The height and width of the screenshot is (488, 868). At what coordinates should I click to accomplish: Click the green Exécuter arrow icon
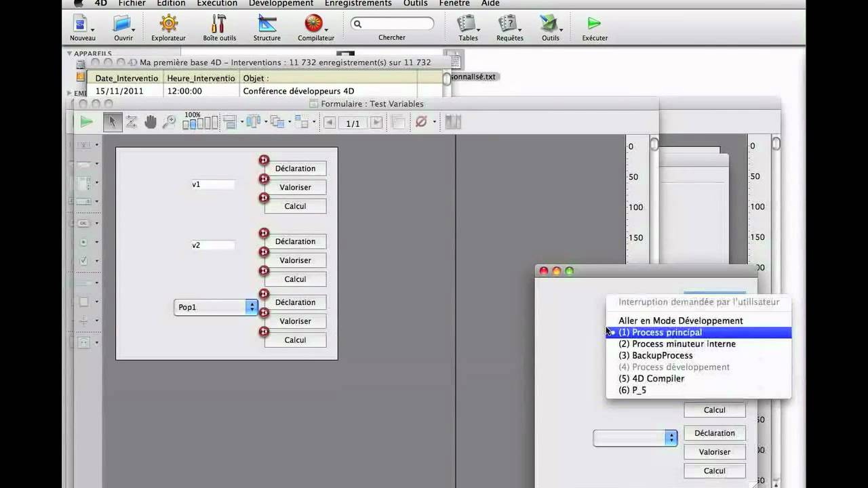(x=594, y=24)
